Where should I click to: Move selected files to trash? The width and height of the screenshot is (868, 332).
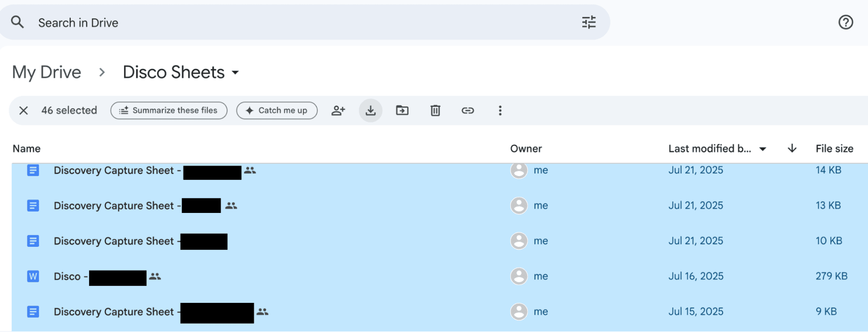point(435,110)
